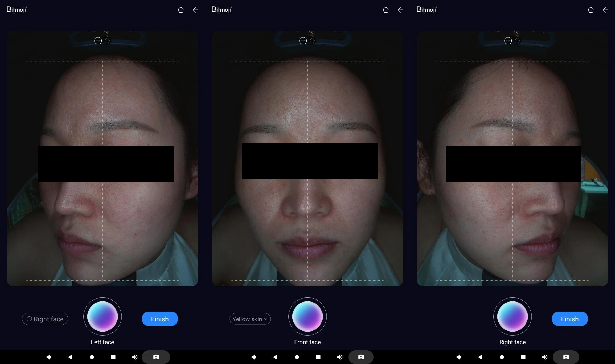This screenshot has height=364, width=615.
Task: Click crosshair toggle above right face photo
Action: (508, 41)
